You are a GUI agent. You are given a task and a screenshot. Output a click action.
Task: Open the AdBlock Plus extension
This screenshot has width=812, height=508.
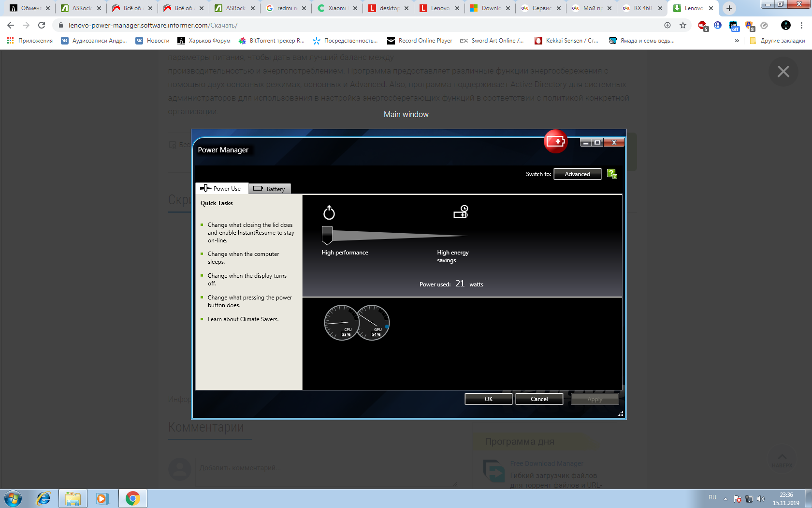(x=703, y=26)
